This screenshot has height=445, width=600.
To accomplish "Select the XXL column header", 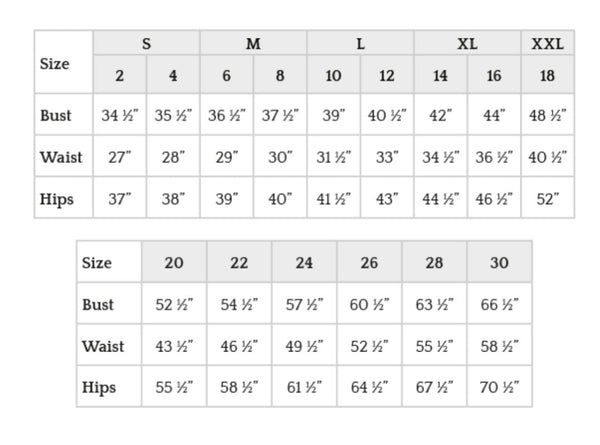I will point(548,44).
